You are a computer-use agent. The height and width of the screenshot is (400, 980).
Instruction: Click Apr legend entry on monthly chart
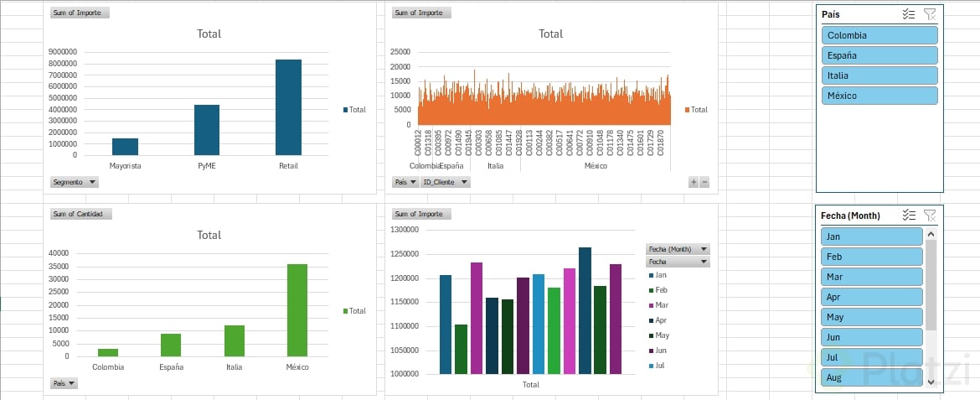click(658, 319)
